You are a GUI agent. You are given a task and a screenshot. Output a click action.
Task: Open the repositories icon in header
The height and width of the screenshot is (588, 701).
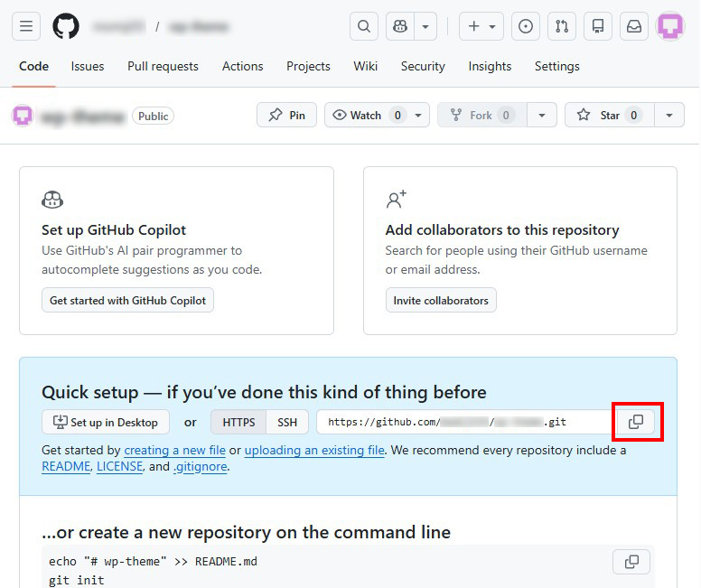coord(598,26)
